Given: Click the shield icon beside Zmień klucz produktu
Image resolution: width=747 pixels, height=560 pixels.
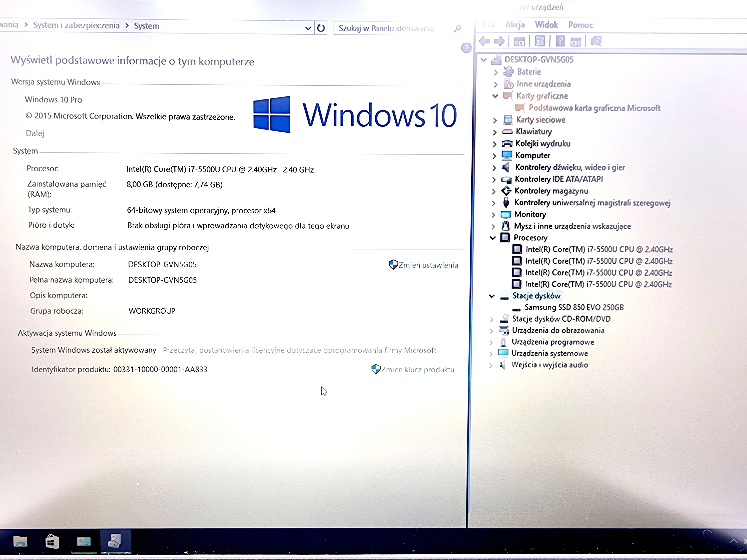Looking at the screenshot, I should [x=376, y=369].
